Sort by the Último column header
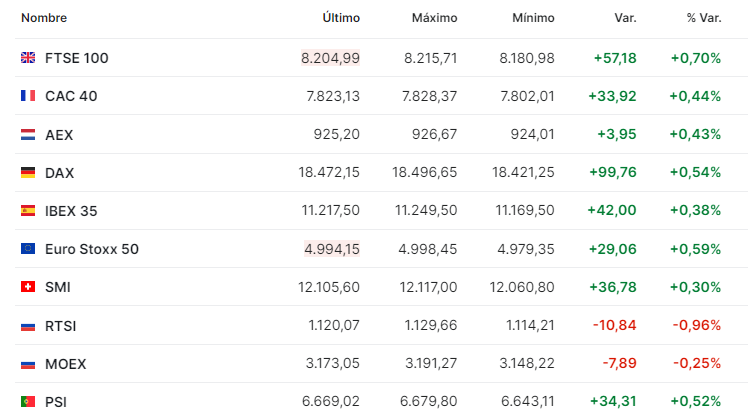The width and height of the screenshot is (748, 419). (x=341, y=18)
